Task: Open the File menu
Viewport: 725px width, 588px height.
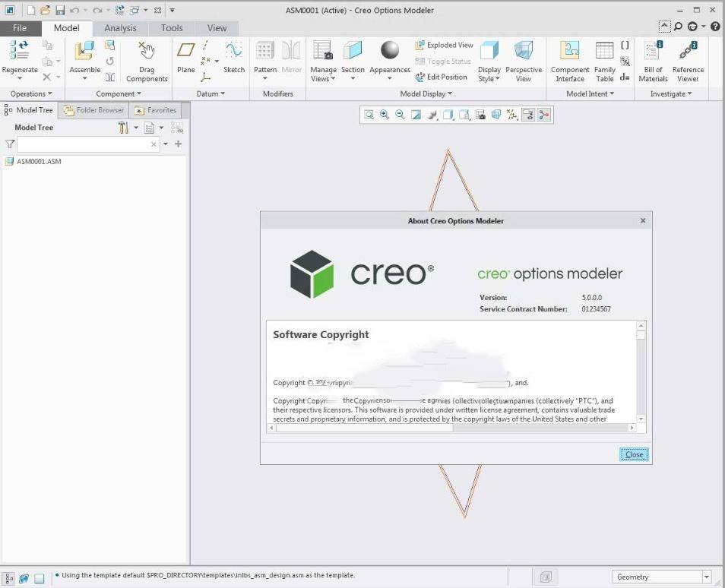Action: pos(20,28)
